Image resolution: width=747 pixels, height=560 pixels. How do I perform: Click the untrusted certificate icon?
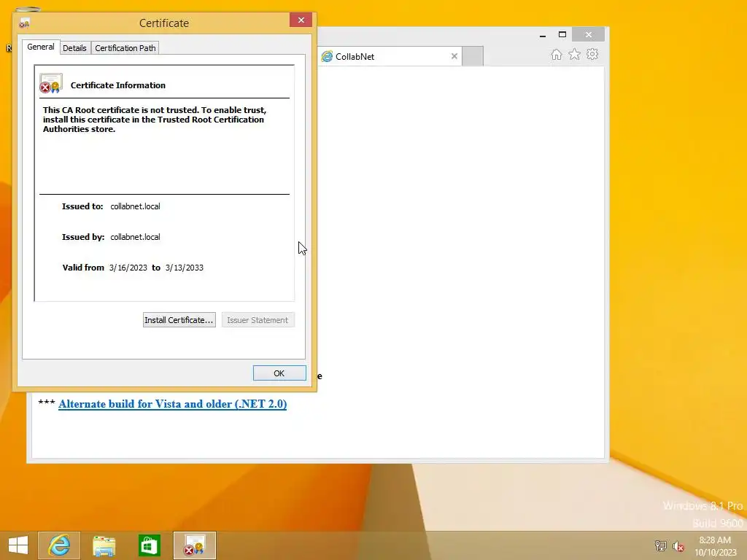coord(50,83)
